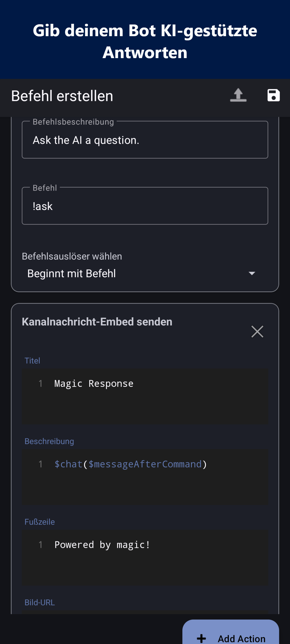
Task: Click the 'Befehl erstellen' page title
Action: point(62,96)
